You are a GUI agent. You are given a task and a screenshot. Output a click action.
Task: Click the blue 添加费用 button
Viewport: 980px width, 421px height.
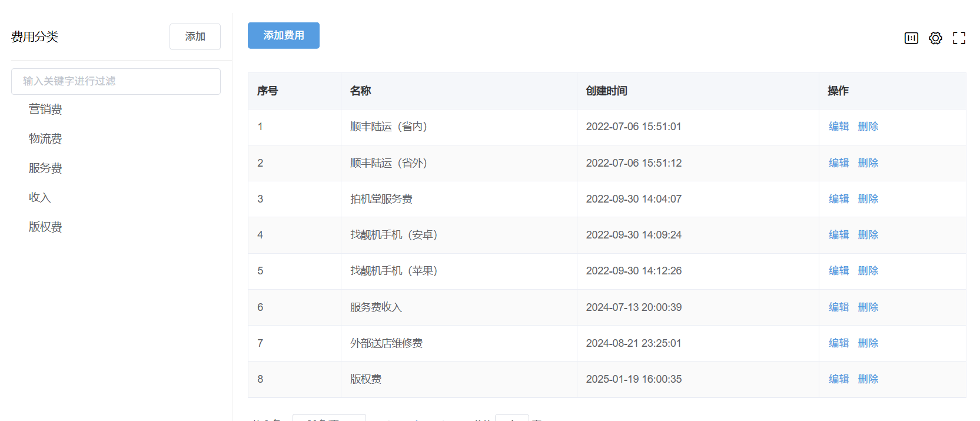click(x=283, y=35)
